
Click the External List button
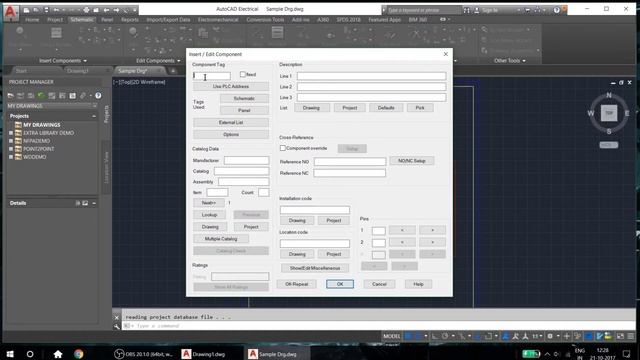click(231, 122)
